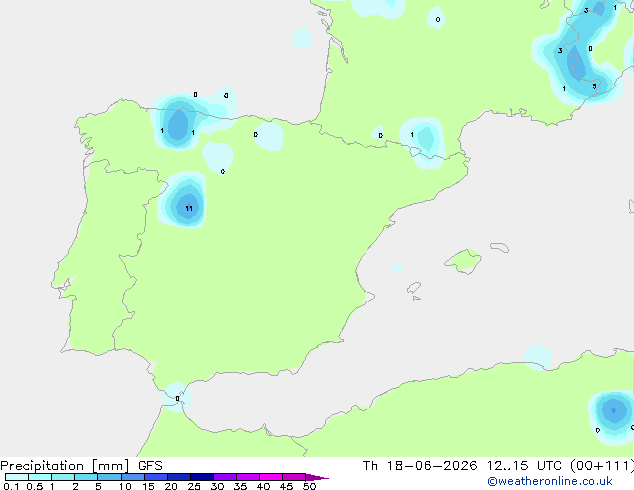
Task: Click the 0.5 mm legend color swatch
Action: coord(40,477)
